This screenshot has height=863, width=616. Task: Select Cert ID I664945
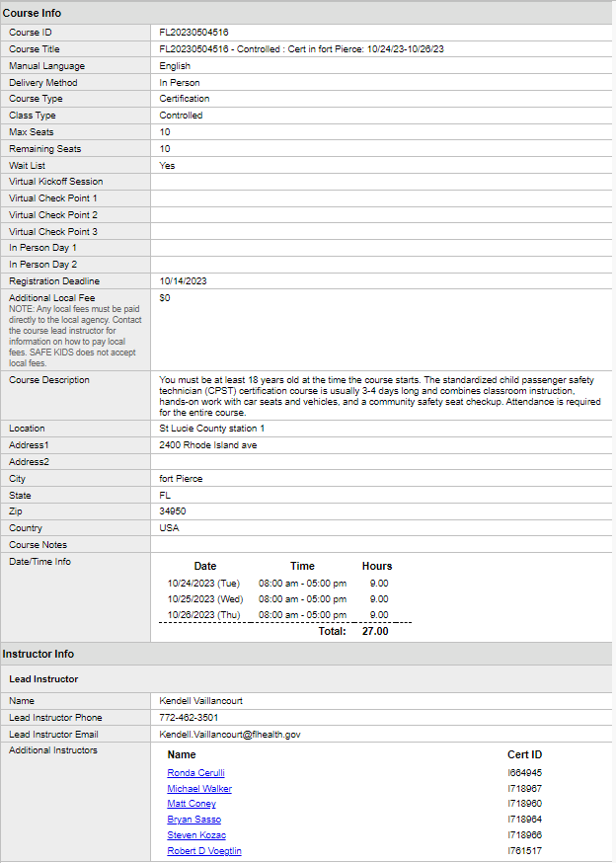(x=524, y=773)
